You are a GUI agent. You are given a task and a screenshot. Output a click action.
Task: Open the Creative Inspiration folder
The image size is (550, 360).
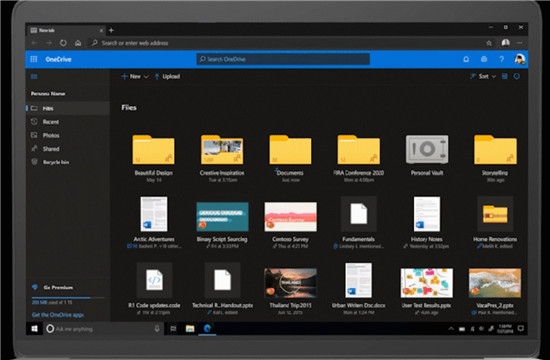point(222,149)
